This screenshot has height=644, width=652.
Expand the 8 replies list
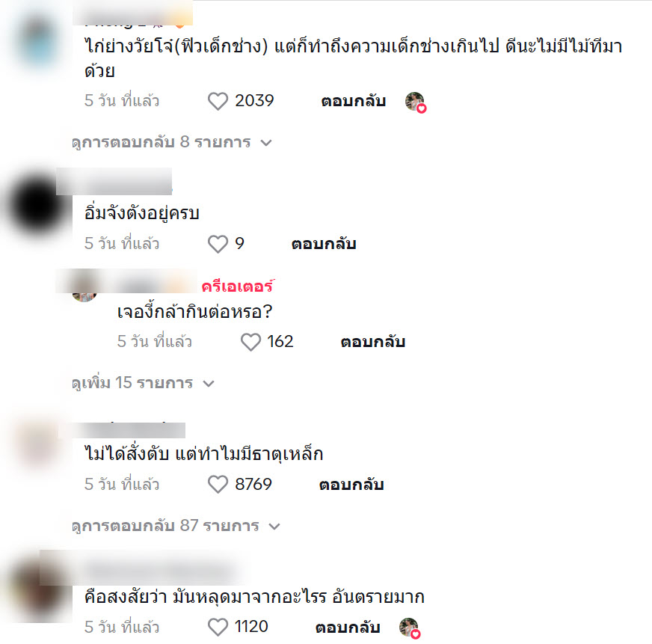pyautogui.click(x=172, y=142)
